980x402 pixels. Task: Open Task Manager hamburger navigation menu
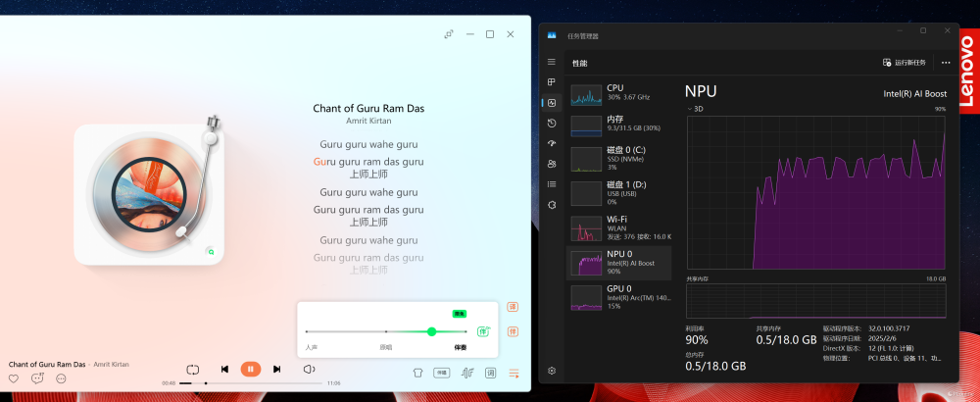pos(551,62)
